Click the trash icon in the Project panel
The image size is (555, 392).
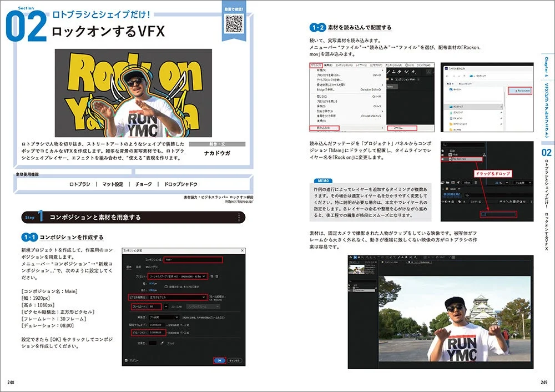[476, 183]
